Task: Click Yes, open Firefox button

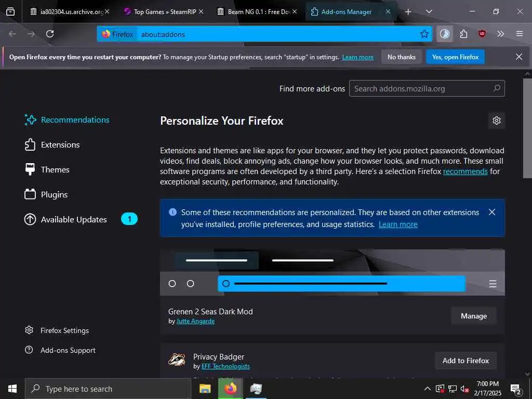Action: (x=455, y=57)
